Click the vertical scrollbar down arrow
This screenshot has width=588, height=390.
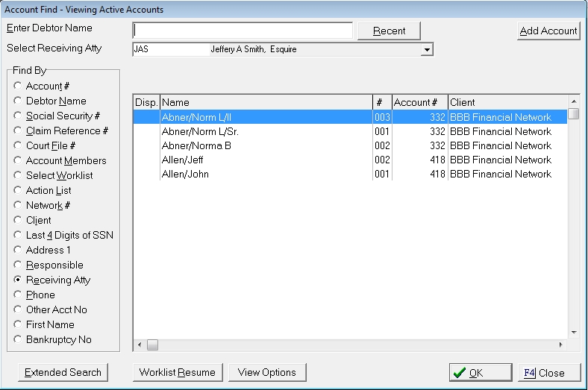(x=573, y=333)
